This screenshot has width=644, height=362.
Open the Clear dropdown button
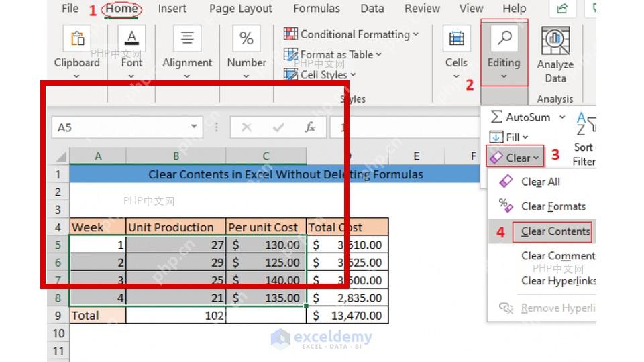[x=515, y=157]
